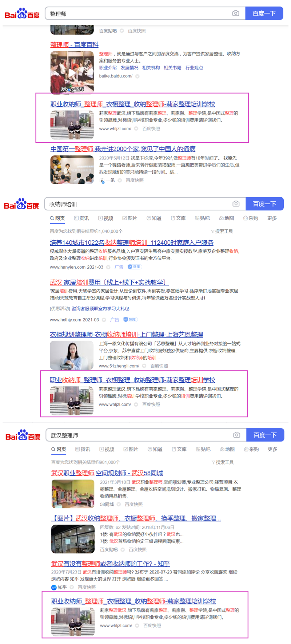Select 网页 tab on 武汉整理师 page
Image resolution: width=291 pixels, height=644 pixels.
[x=59, y=449]
